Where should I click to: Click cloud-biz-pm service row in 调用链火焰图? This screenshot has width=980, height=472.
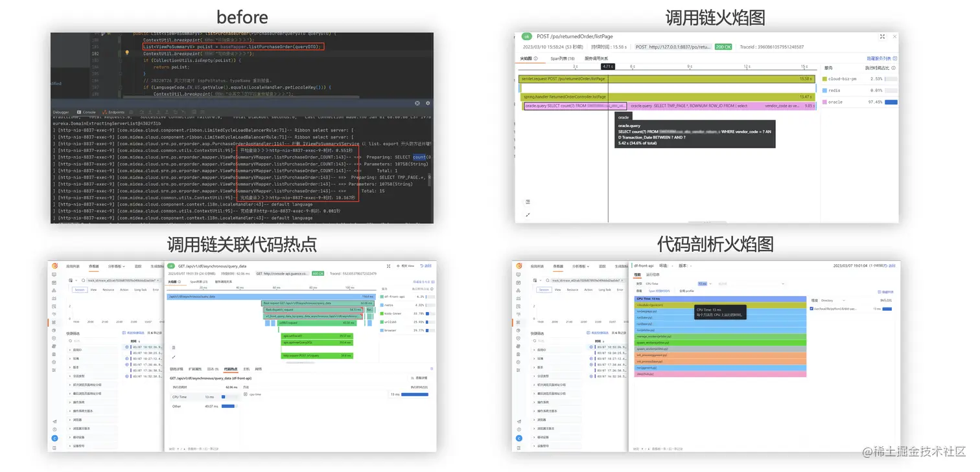click(x=860, y=79)
